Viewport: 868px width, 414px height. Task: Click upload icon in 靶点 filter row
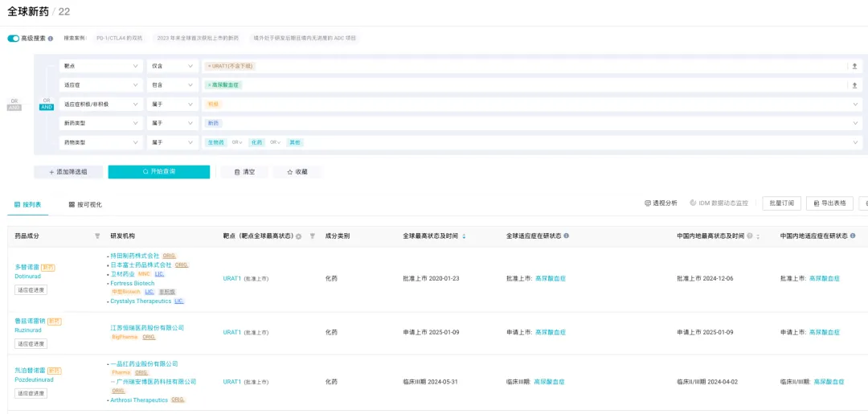[854, 66]
